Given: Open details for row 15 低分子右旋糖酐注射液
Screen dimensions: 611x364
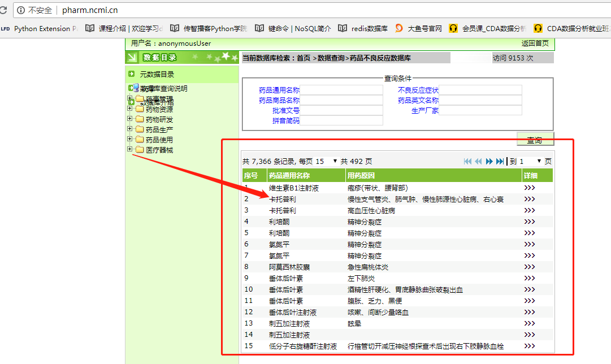Looking at the screenshot, I should (530, 346).
